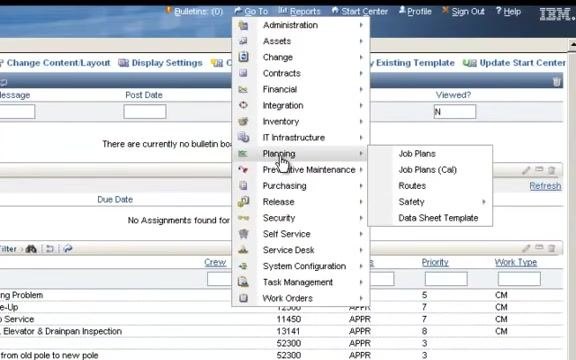Select the Security keys icon
Image resolution: width=576 pixels, height=360 pixels.
243,218
